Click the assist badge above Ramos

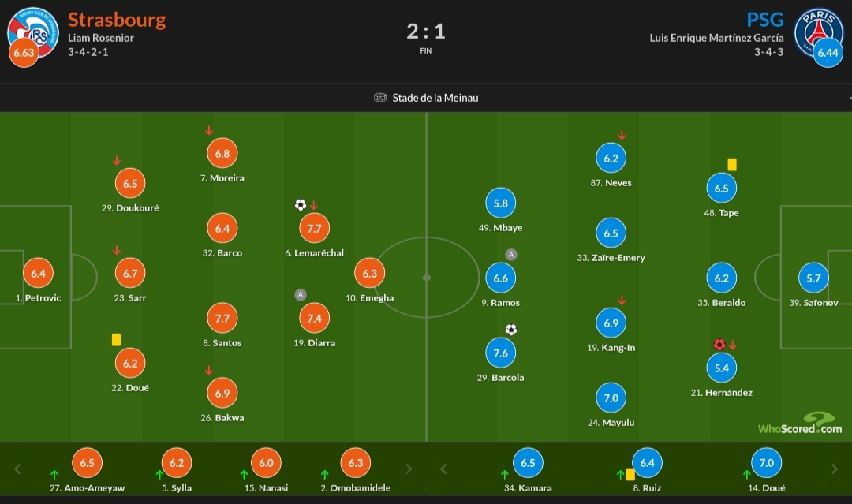511,255
